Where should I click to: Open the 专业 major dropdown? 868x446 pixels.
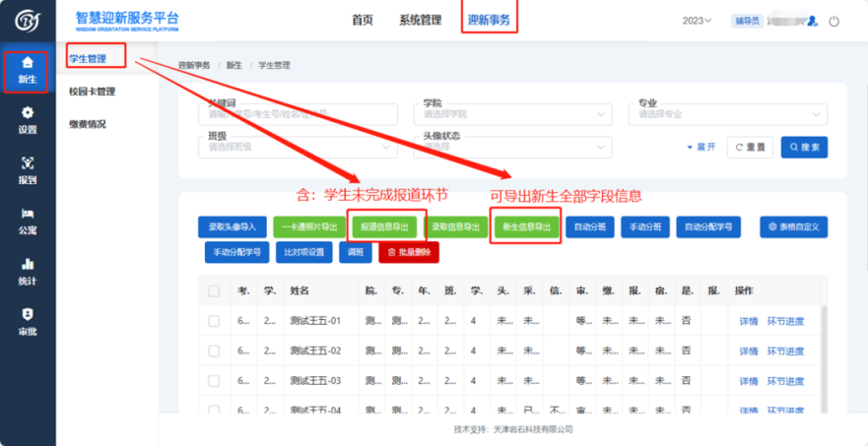pos(727,114)
